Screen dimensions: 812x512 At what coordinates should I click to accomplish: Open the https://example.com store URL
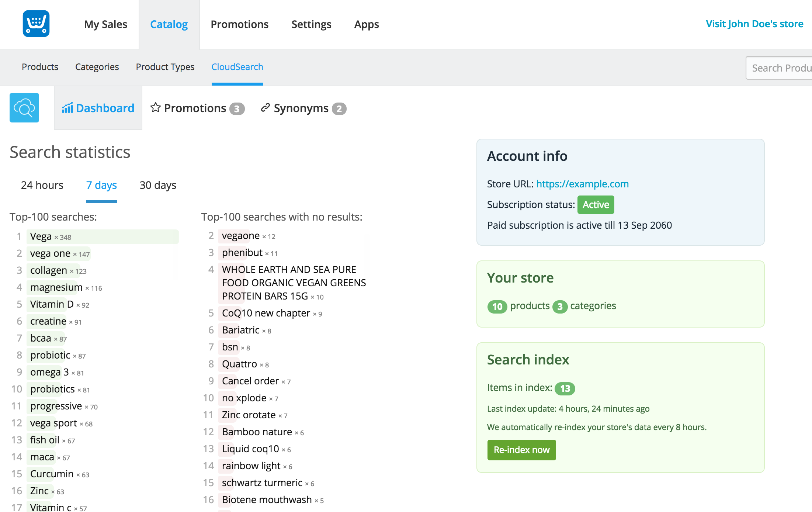click(582, 184)
